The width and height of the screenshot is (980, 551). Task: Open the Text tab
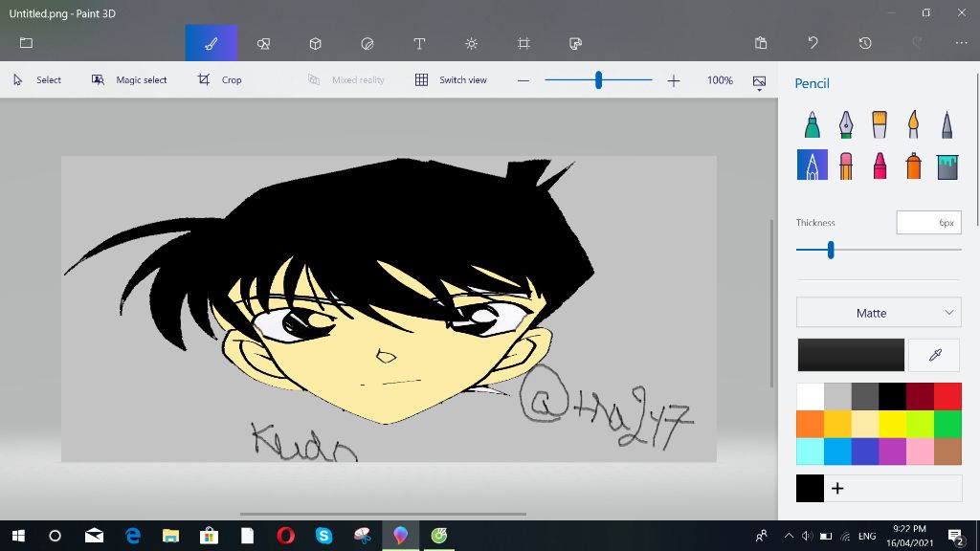[419, 43]
